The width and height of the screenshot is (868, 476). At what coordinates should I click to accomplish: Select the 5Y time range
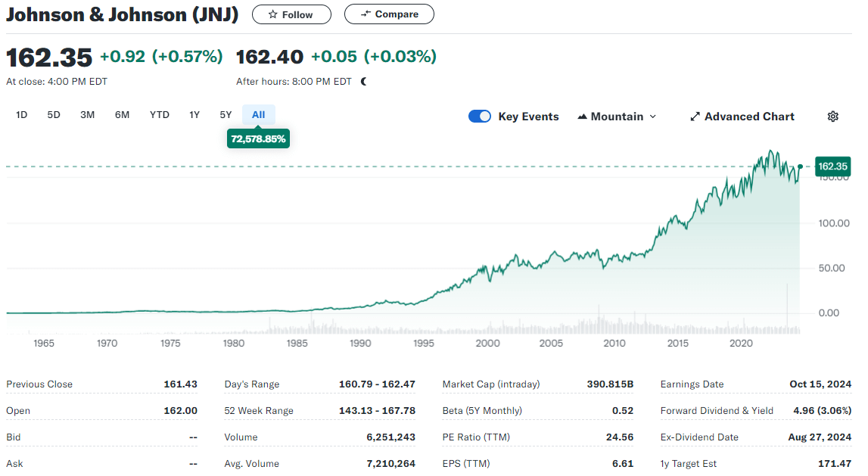coord(226,115)
